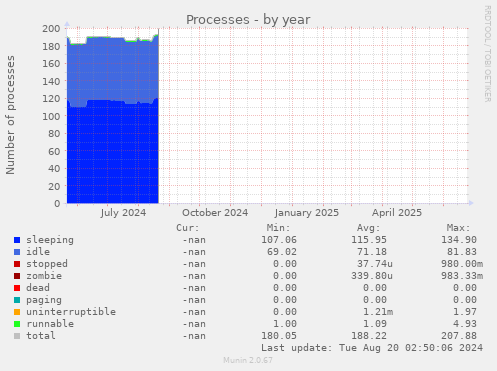497x371 pixels.
Task: Click zombie avg value 339.80u
Action: click(x=372, y=276)
